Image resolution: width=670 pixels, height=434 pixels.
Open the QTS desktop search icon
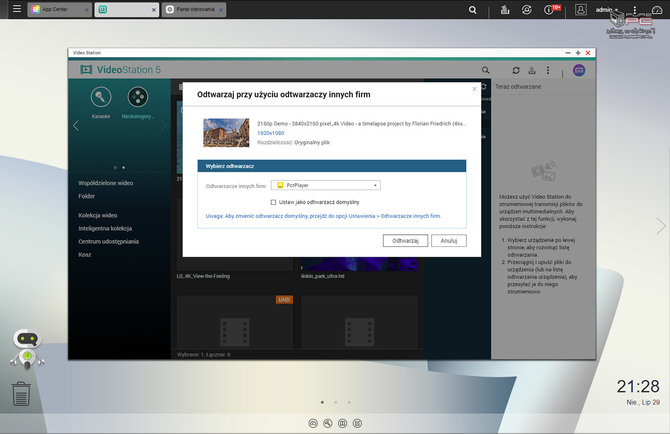tap(473, 9)
